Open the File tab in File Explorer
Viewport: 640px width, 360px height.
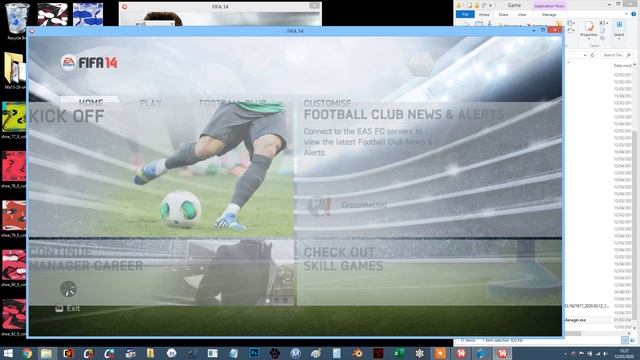[465, 14]
